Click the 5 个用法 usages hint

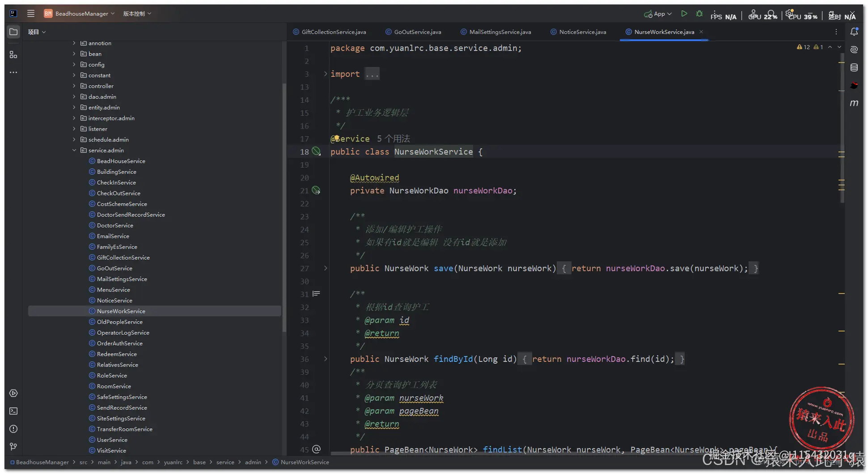[394, 138]
